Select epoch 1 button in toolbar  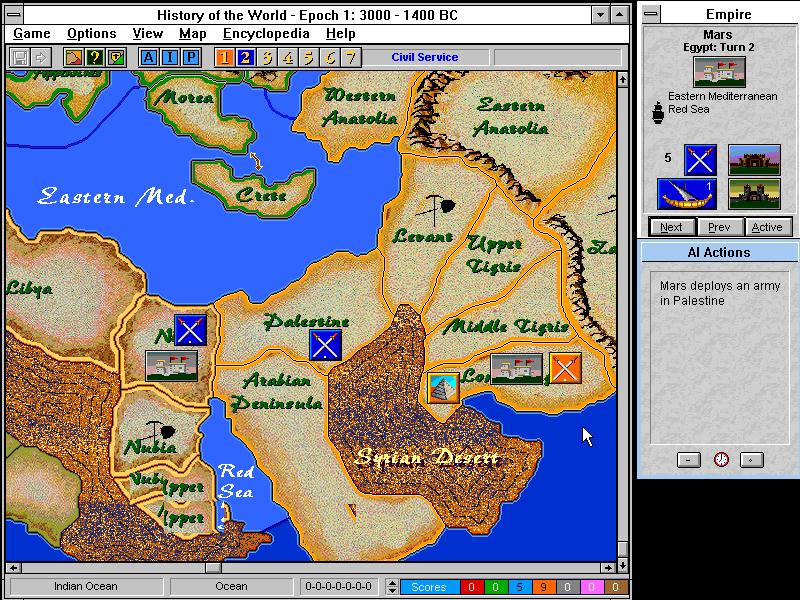pos(224,57)
